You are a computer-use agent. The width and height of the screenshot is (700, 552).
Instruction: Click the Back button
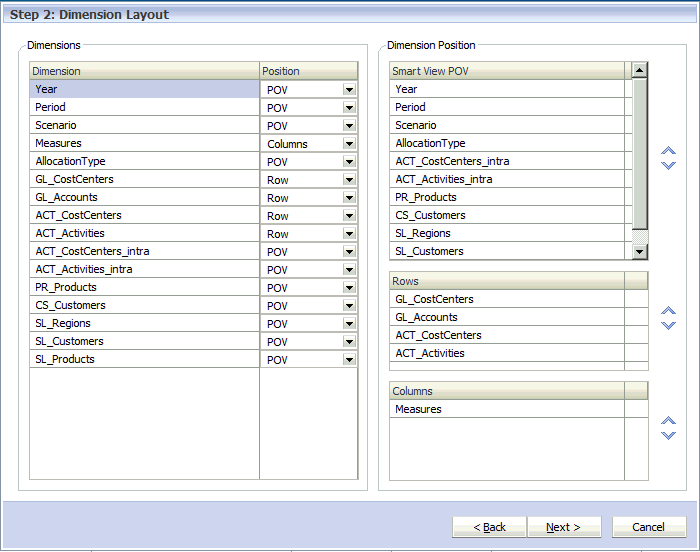(x=489, y=527)
